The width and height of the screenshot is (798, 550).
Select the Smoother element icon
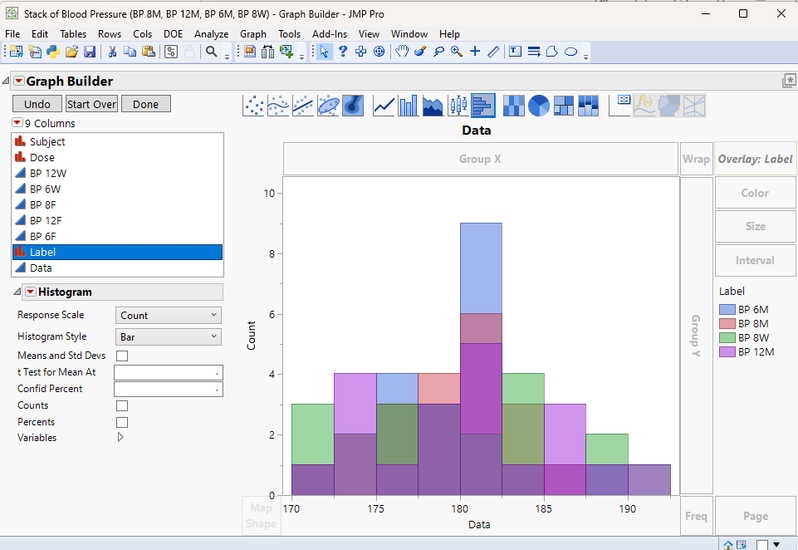click(278, 106)
